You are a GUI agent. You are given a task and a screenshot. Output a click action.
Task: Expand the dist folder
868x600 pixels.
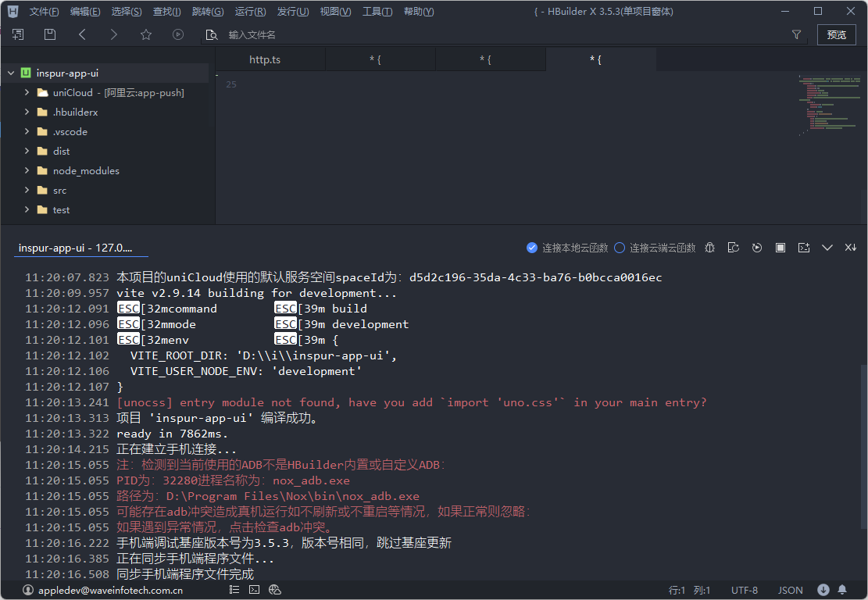(x=27, y=151)
